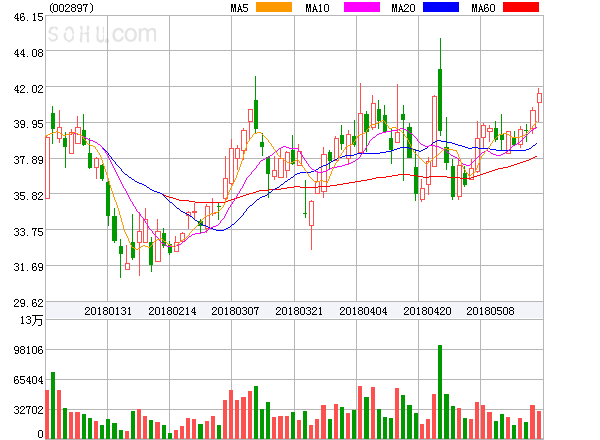Click the 42.02 price axis label
This screenshot has height=440, width=600.
click(28, 89)
